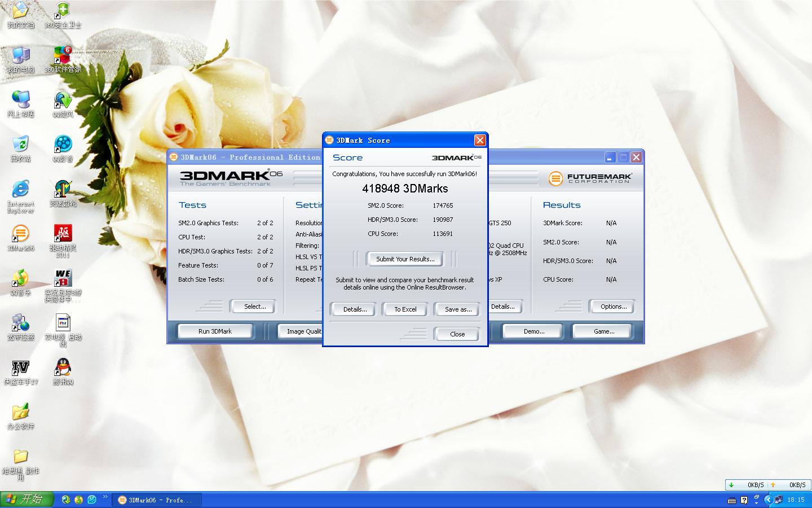This screenshot has width=812, height=508.
Task: Open the WE8 football game desktop icon
Action: [x=63, y=286]
